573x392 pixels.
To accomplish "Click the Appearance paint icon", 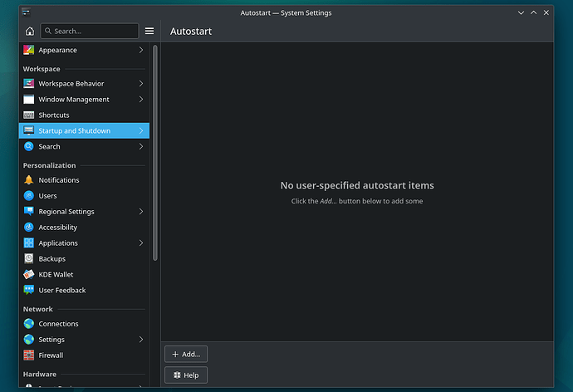I will (28, 50).
